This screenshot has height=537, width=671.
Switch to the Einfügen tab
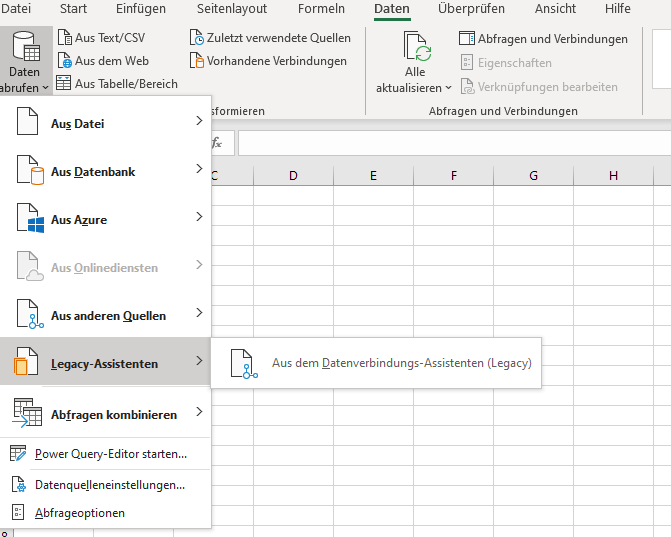pyautogui.click(x=141, y=9)
